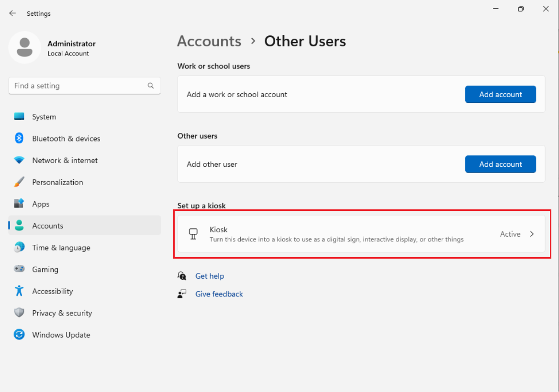Click the Apps icon in sidebar
559x392 pixels.
tap(19, 204)
